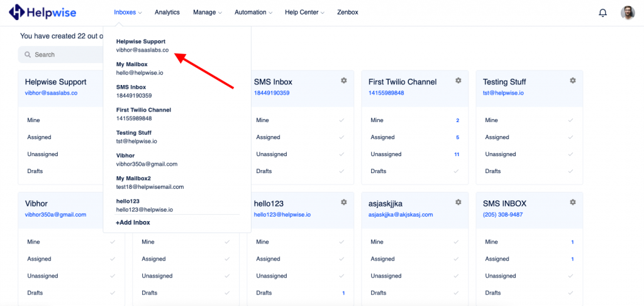Click hello123@helpwise.io link on hello123 card
The image size is (644, 306).
click(282, 215)
